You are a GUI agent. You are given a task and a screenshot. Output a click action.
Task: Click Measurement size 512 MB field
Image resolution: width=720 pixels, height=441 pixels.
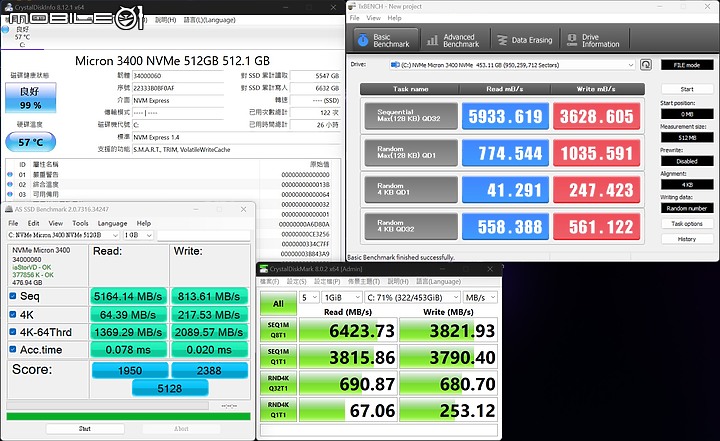687,137
